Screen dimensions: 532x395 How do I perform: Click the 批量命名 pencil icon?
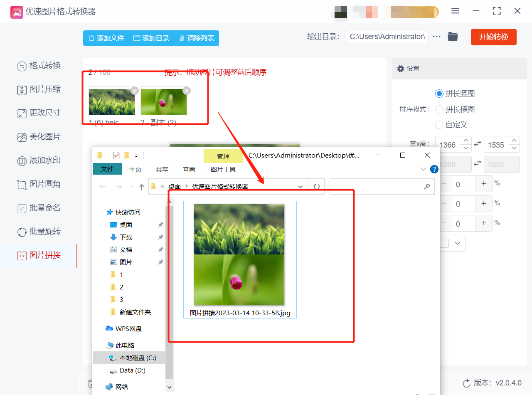pyautogui.click(x=22, y=208)
